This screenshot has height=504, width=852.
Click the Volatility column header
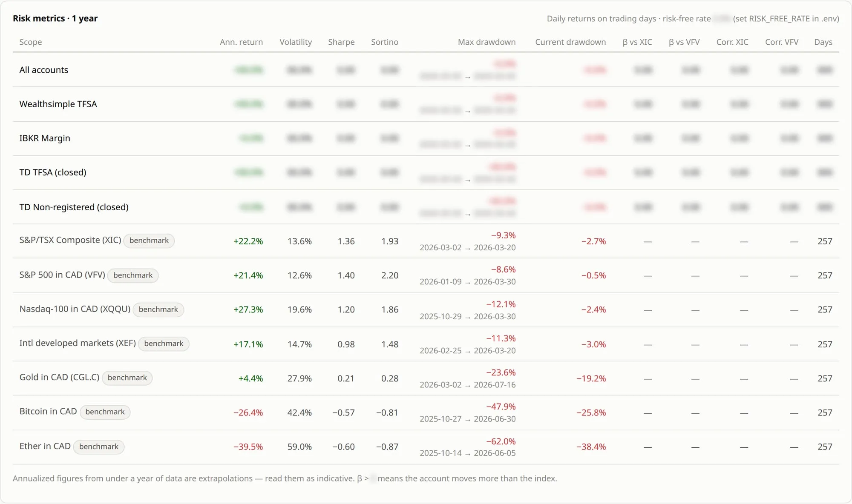pos(296,42)
